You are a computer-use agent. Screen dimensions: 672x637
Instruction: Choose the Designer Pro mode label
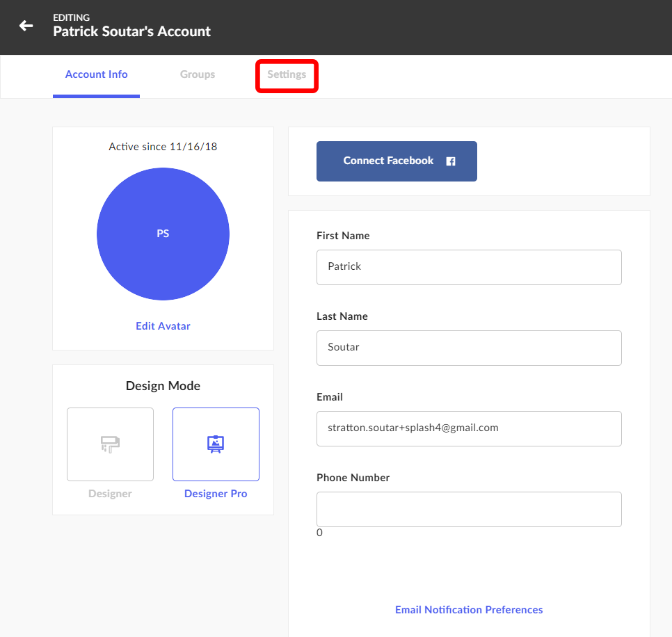pos(216,494)
